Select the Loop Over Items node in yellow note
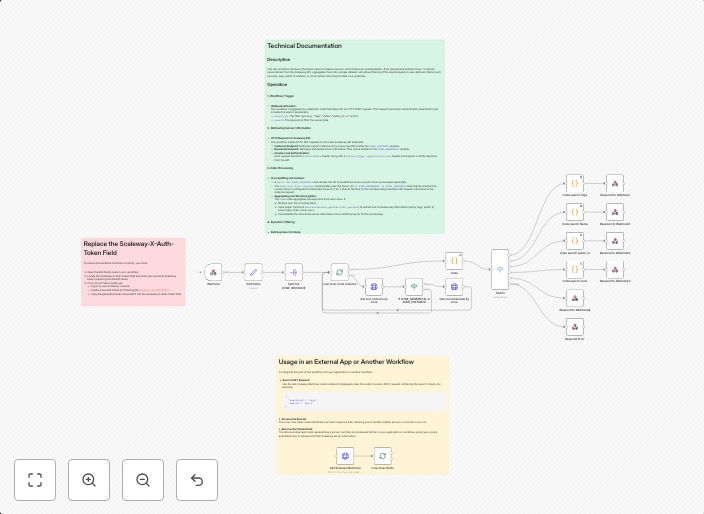The height and width of the screenshot is (514, 704). pyautogui.click(x=382, y=454)
